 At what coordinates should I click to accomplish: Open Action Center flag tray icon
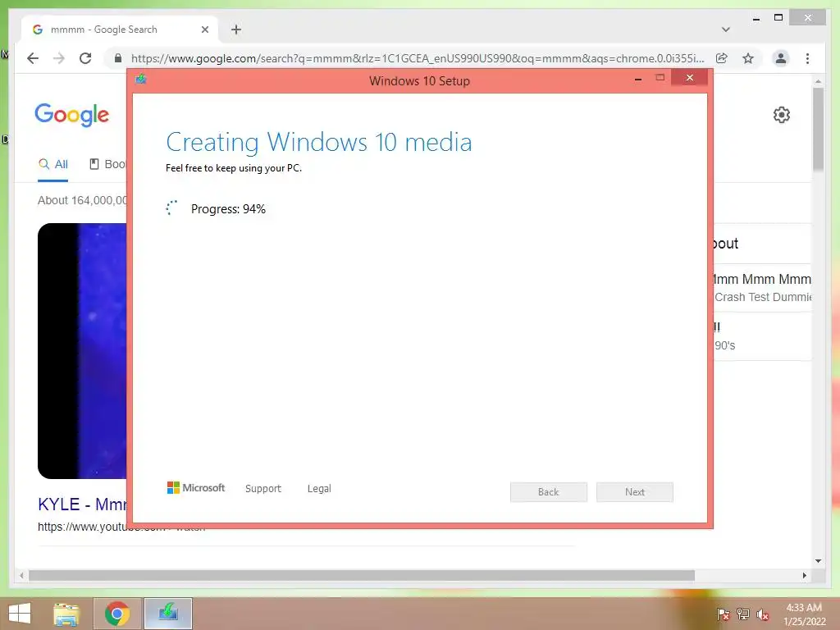(723, 614)
